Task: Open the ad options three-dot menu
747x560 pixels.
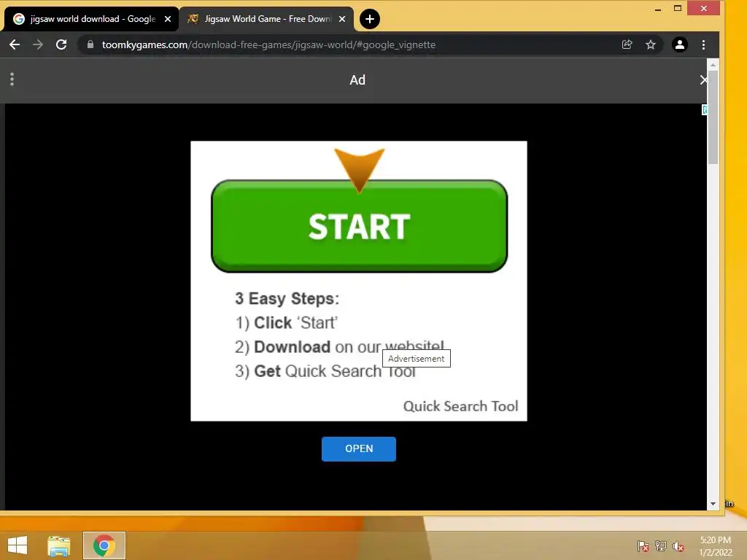Action: 12,79
